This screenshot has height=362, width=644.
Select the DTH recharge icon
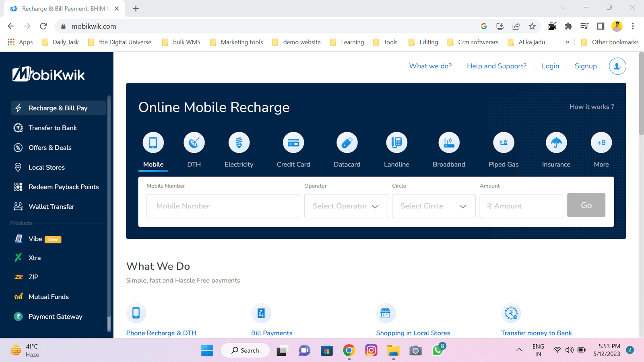(194, 142)
